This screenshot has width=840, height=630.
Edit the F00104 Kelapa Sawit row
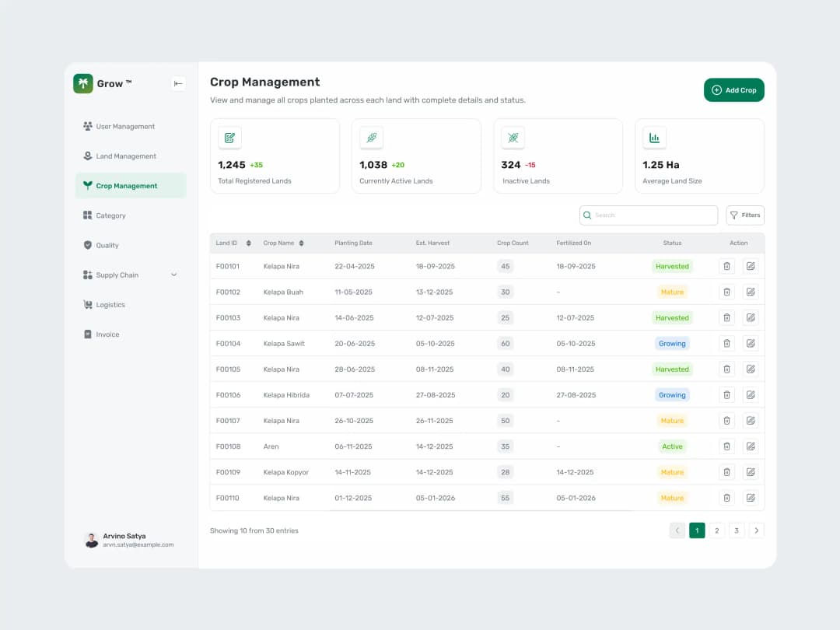(x=751, y=344)
